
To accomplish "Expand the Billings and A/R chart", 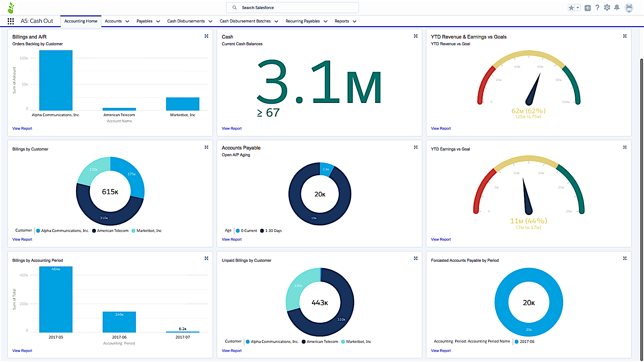I will pos(207,36).
